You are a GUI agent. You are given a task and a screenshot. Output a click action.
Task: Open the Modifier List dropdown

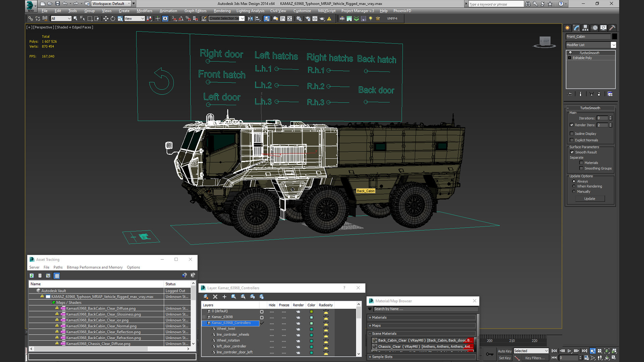(x=613, y=45)
